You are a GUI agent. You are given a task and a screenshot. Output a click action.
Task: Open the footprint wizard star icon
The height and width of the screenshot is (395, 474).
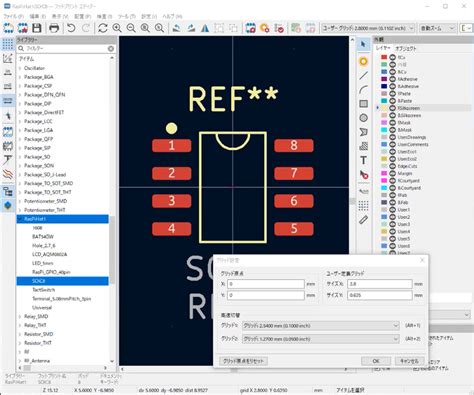22,28
